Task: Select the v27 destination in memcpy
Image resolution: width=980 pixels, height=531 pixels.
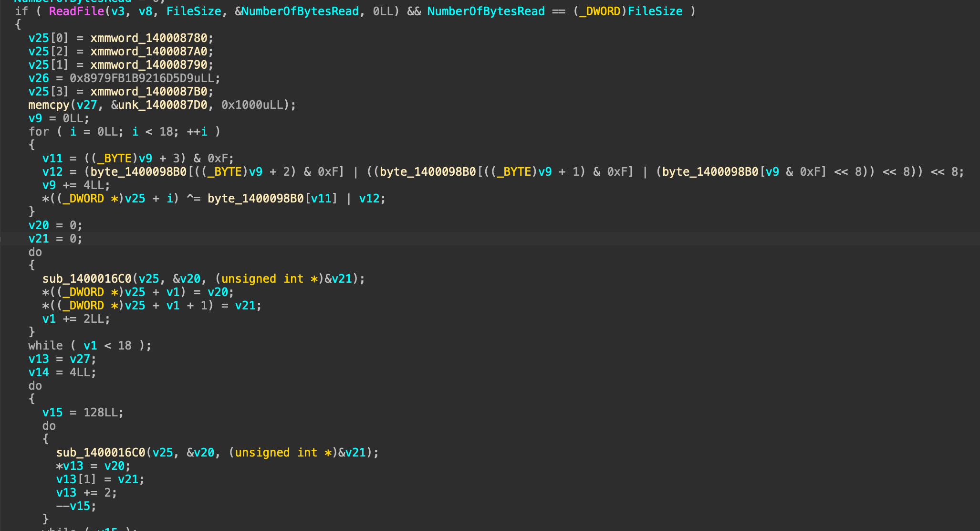Action: tap(87, 105)
